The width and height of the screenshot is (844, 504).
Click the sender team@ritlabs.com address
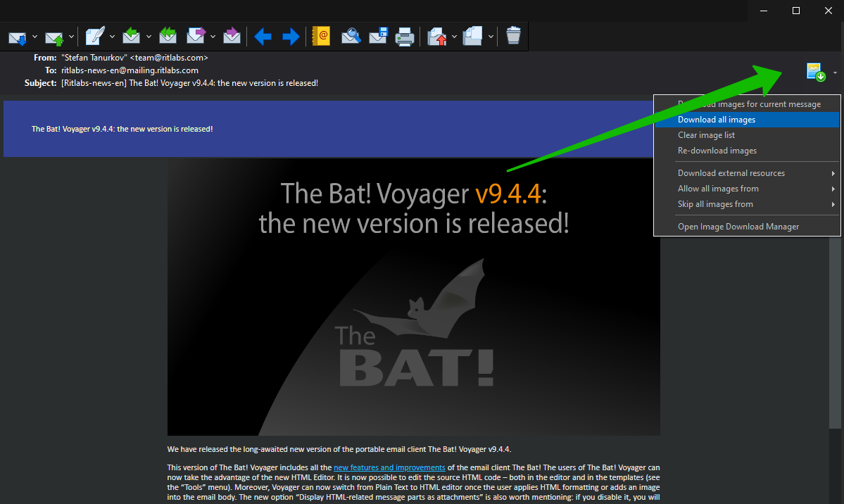click(169, 58)
